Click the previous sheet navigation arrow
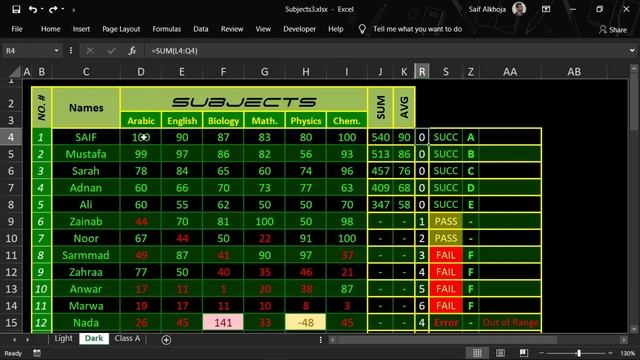 (14, 339)
